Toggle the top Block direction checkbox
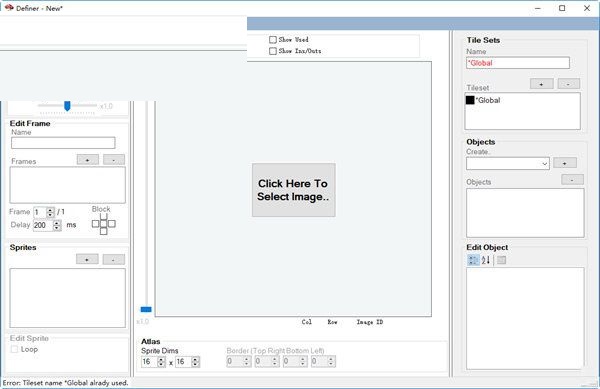600x389 pixels. [x=103, y=216]
